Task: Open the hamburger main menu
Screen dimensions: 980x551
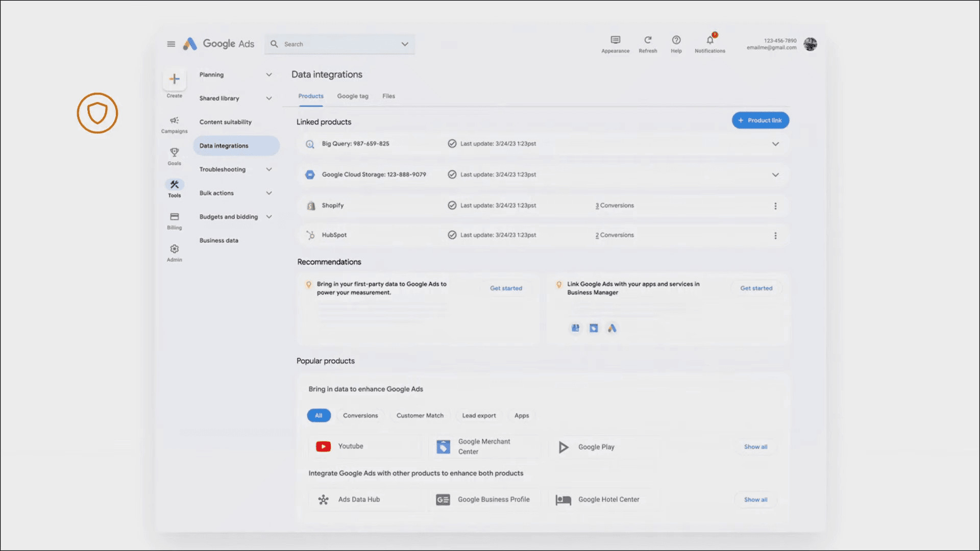Action: click(x=171, y=44)
